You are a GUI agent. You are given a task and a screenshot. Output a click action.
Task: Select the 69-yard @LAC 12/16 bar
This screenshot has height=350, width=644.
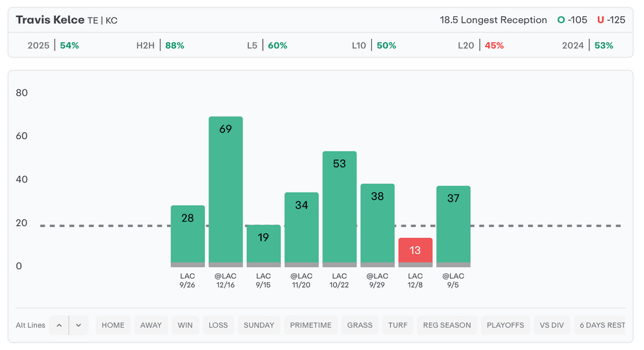tap(226, 189)
